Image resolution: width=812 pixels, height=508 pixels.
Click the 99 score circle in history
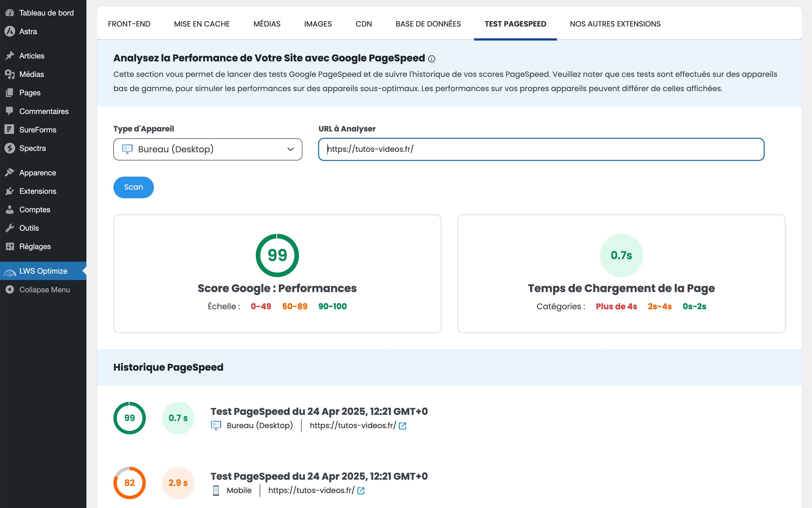pyautogui.click(x=129, y=418)
